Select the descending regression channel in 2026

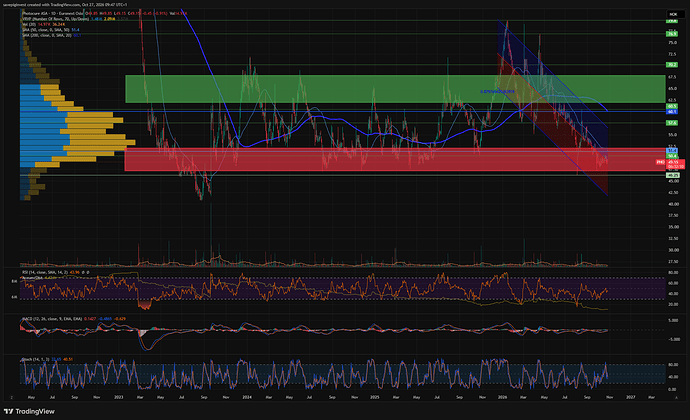tap(553, 108)
